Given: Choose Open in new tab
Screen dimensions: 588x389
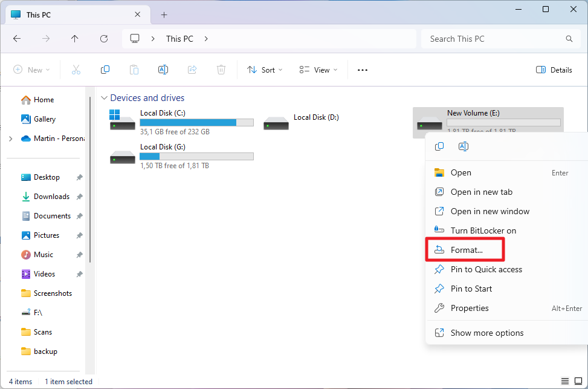Looking at the screenshot, I should pyautogui.click(x=508, y=192).
